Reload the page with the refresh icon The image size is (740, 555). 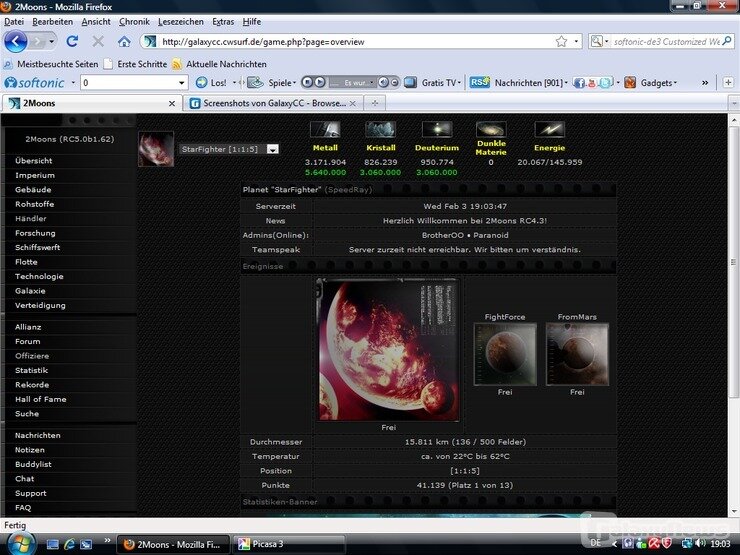point(72,42)
